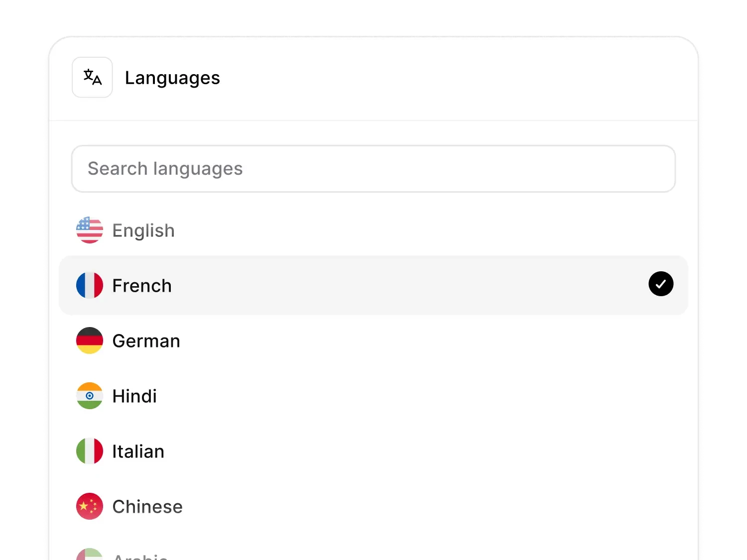Choose German from the language list
747x560 pixels.
tap(373, 340)
